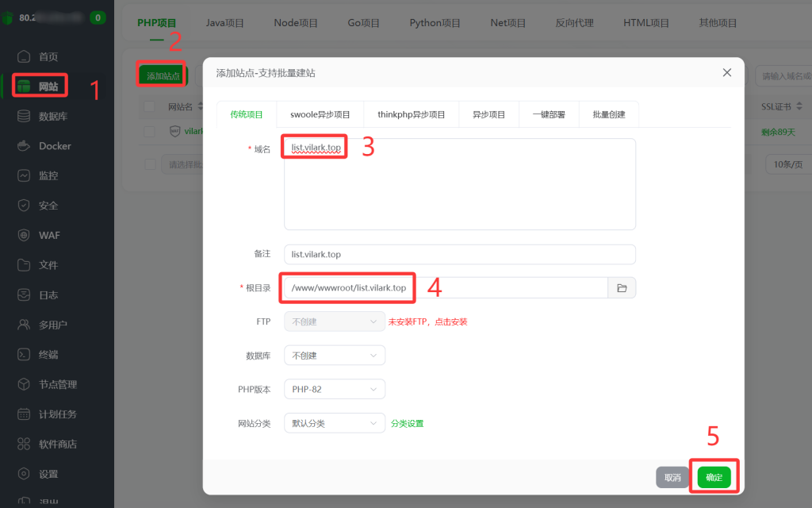This screenshot has height=508, width=812.
Task: Open the FTP creation dropdown
Action: click(334, 321)
